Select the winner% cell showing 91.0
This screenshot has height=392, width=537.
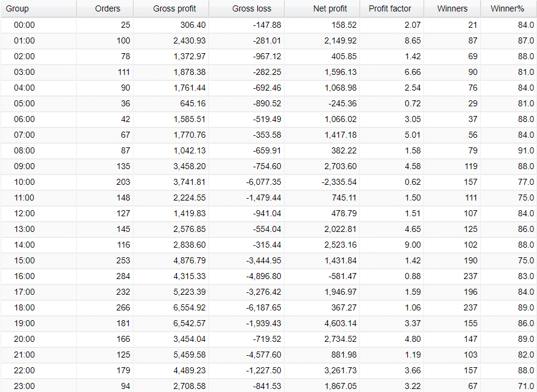pos(525,150)
